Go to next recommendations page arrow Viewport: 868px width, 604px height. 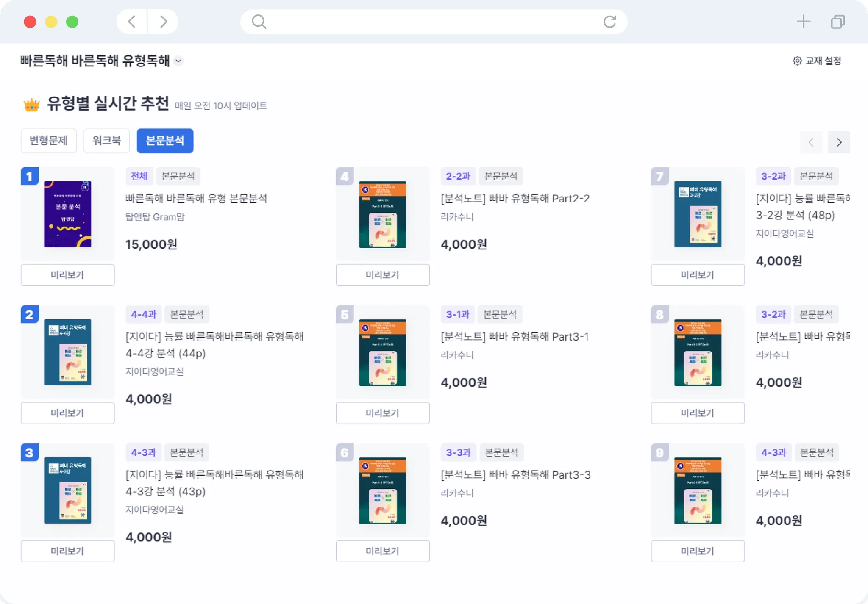pyautogui.click(x=839, y=142)
